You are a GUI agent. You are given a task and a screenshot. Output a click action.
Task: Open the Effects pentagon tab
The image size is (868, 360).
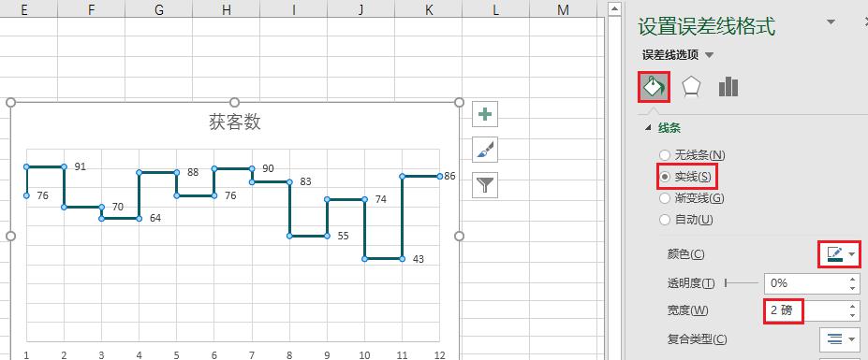(691, 87)
